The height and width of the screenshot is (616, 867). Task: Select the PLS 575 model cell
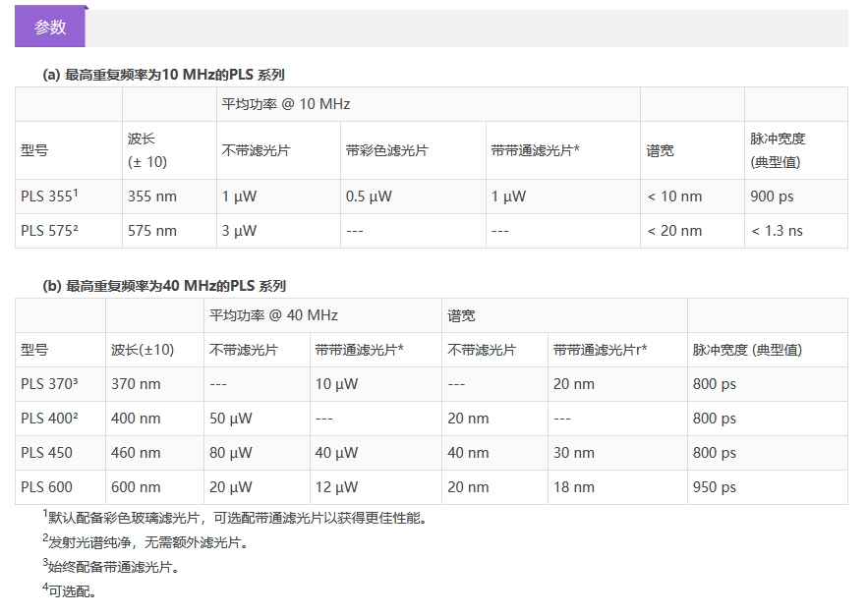tap(49, 231)
